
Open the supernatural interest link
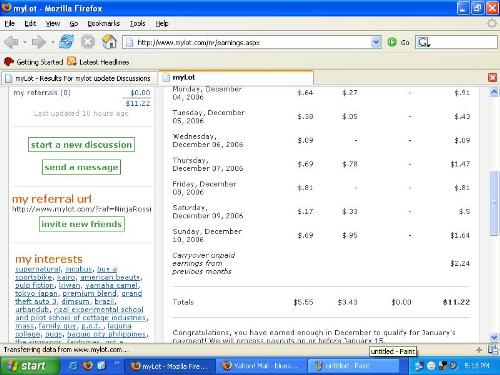(38, 269)
